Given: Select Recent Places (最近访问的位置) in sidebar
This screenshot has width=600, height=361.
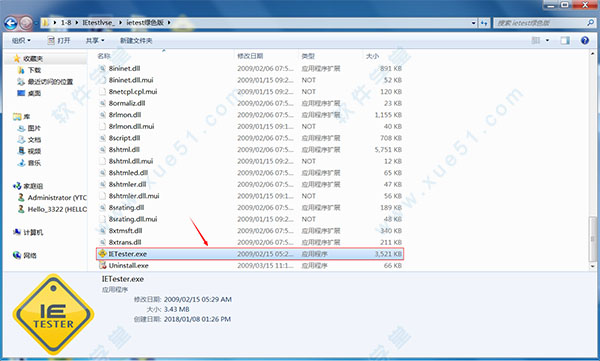Looking at the screenshot, I should click(50, 82).
